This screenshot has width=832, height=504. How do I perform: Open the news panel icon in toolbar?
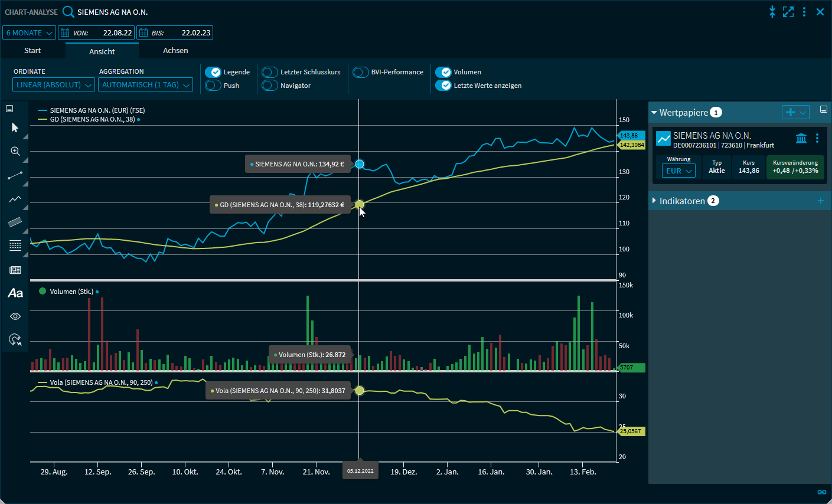pos(15,270)
